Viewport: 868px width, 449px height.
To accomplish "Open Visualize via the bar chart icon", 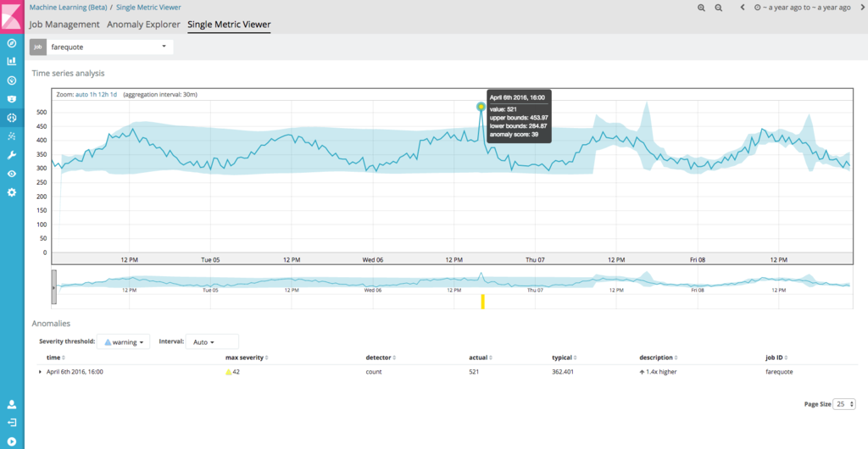I will pos(12,61).
